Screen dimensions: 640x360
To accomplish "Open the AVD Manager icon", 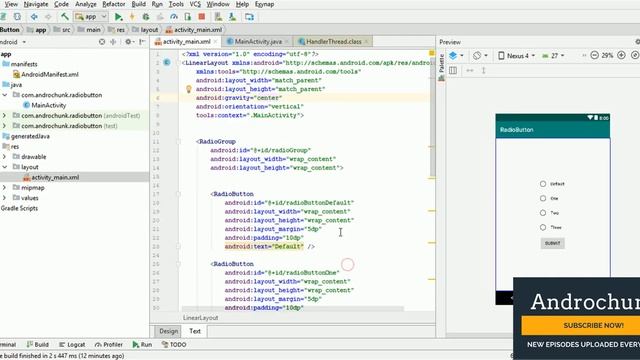I will [218, 17].
